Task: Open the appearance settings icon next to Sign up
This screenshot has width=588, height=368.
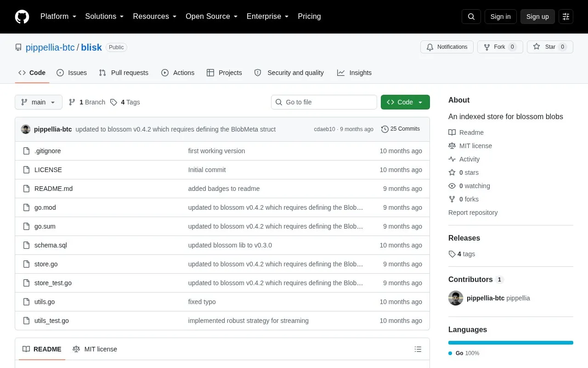Action: (566, 17)
